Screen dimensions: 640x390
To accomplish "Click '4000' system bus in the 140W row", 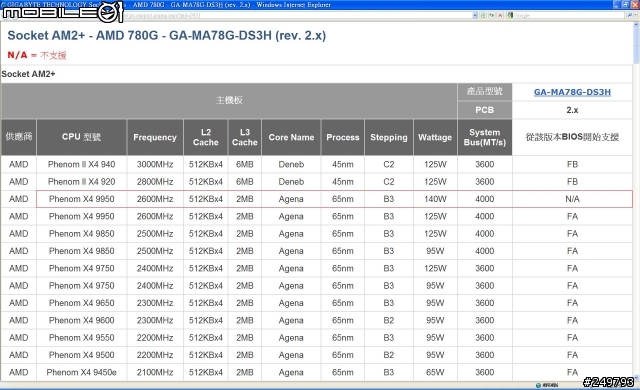I will coord(484,199).
